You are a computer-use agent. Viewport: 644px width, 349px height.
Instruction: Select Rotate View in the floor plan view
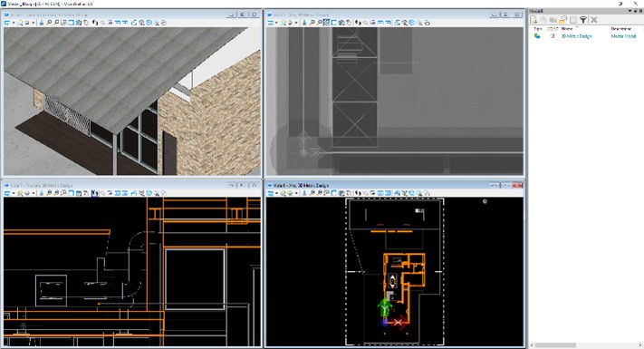(341, 192)
